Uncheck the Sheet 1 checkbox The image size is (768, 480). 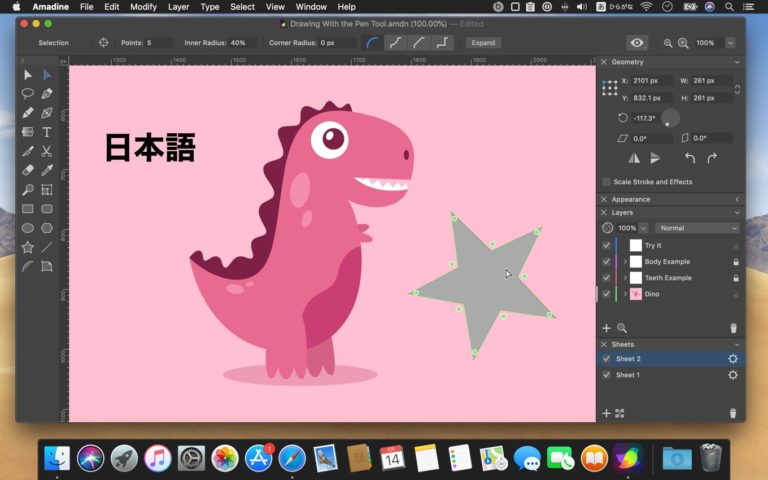tap(606, 375)
